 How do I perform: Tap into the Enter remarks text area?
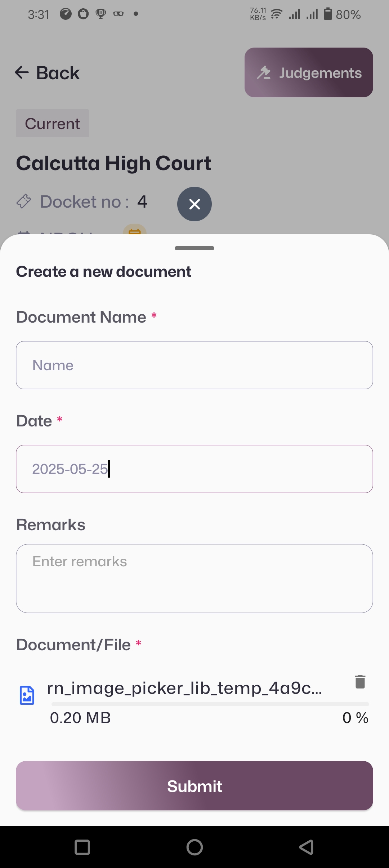coord(194,578)
